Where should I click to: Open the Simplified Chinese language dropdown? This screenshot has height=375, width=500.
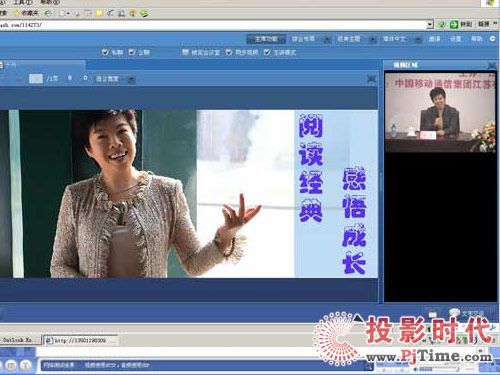pos(401,39)
